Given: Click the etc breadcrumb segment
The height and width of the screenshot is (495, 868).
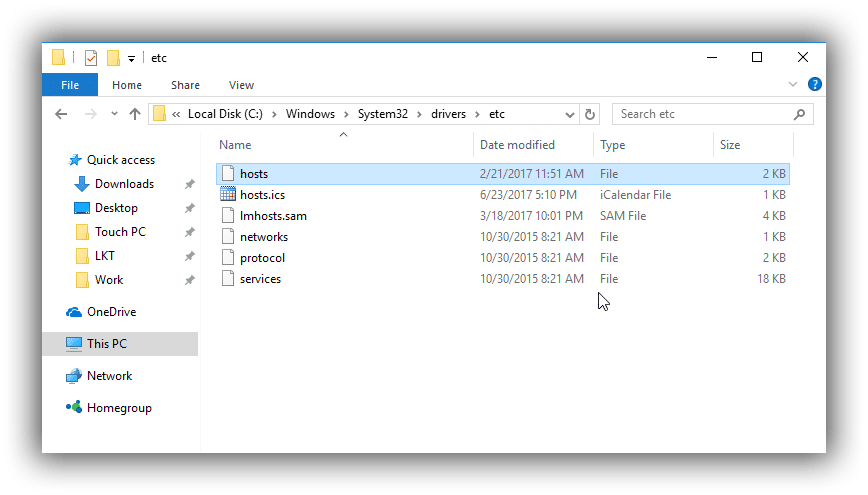Looking at the screenshot, I should 497,114.
